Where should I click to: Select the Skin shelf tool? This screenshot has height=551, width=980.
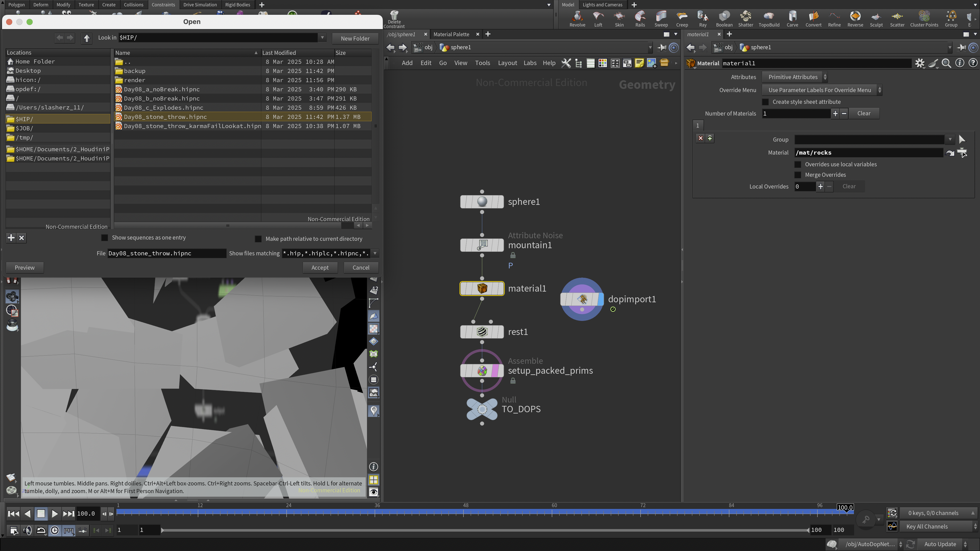(619, 19)
